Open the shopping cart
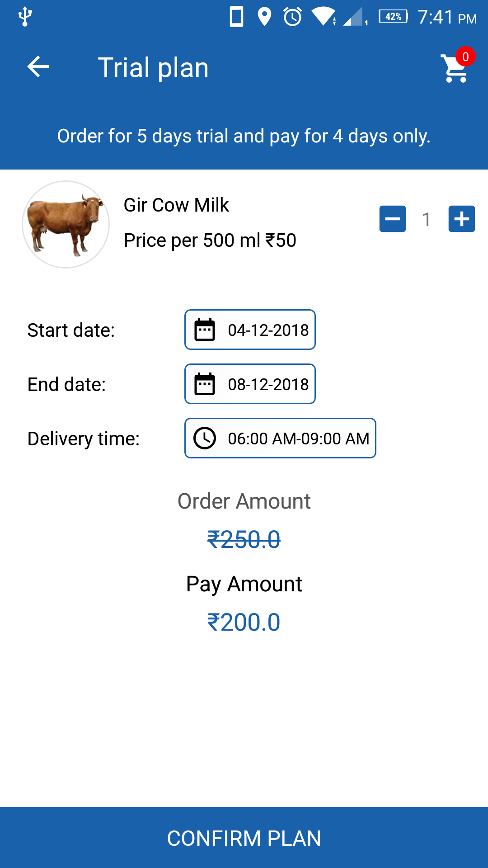488x868 pixels. click(x=455, y=68)
